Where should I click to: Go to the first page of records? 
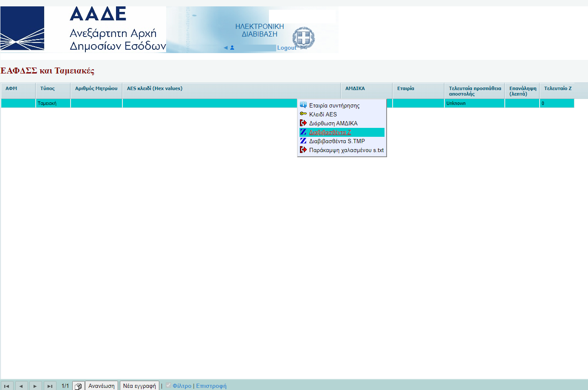7,386
